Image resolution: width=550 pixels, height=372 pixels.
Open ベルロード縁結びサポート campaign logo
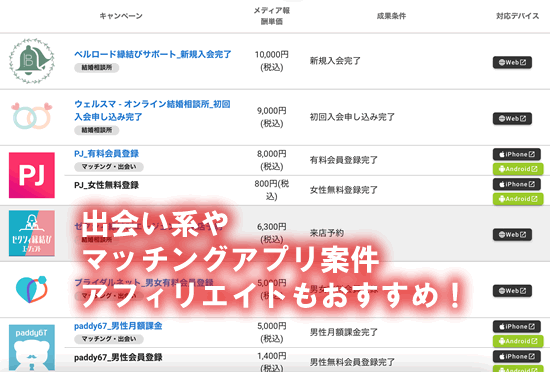click(x=32, y=61)
